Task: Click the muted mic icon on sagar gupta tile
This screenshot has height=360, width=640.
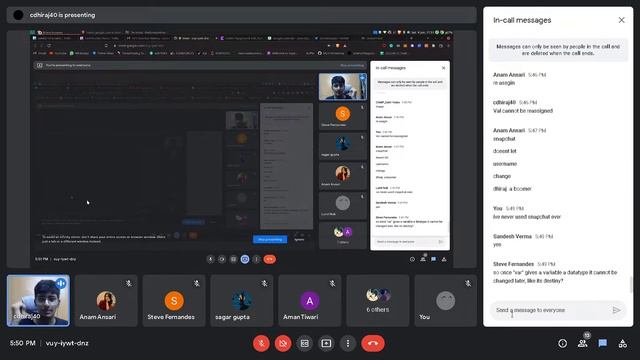Action: (264, 283)
